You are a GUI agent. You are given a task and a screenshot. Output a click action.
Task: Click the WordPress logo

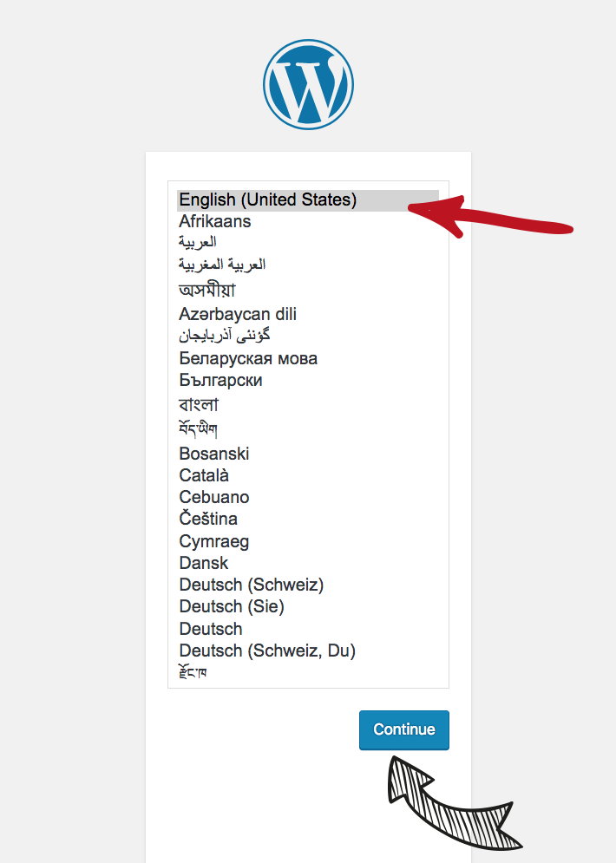coord(308,83)
